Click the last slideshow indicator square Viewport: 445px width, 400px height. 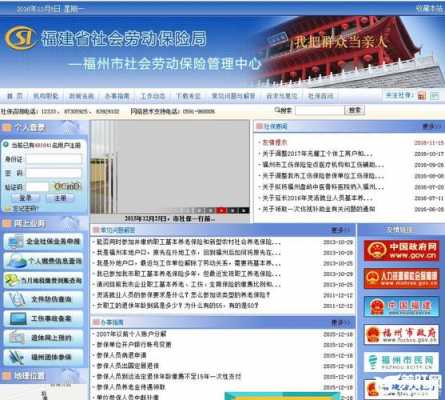tap(244, 210)
